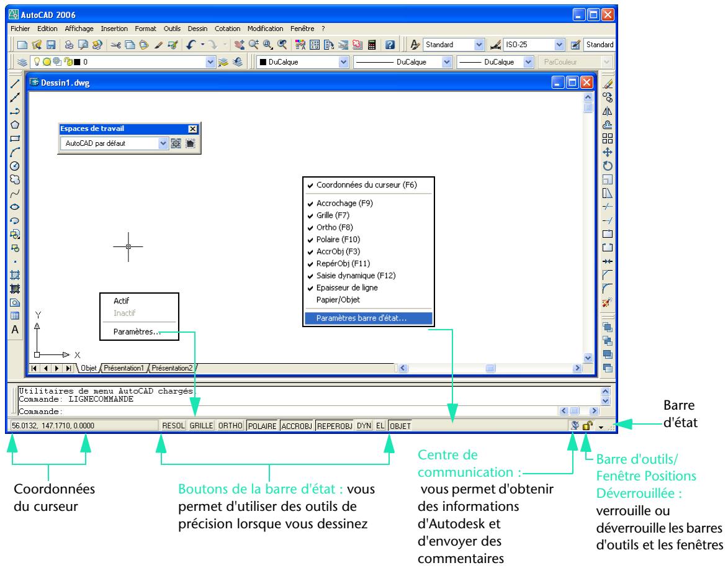
Task: Toggle POLAIRE tracking button
Action: click(262, 425)
